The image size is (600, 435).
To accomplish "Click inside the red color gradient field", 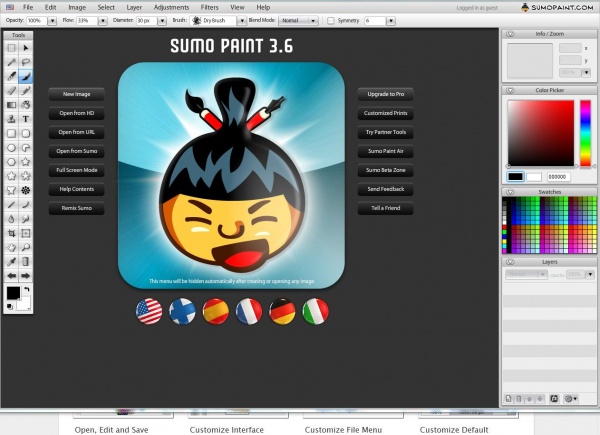I will tap(541, 133).
